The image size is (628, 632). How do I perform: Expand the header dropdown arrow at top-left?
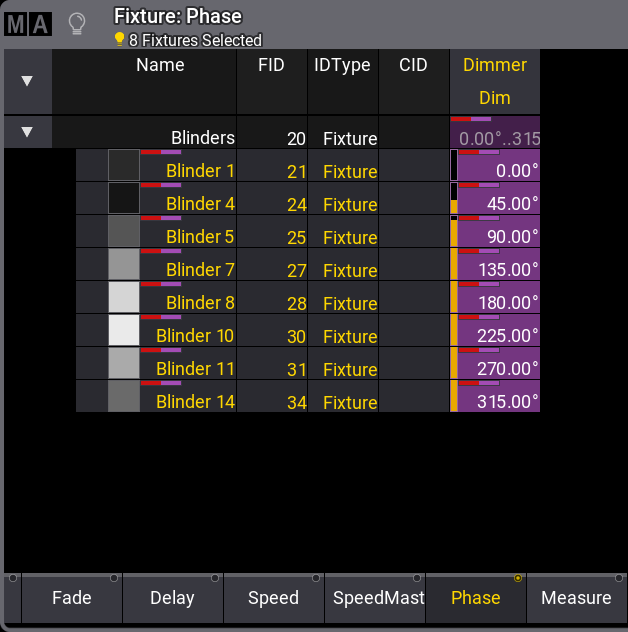click(x=27, y=80)
